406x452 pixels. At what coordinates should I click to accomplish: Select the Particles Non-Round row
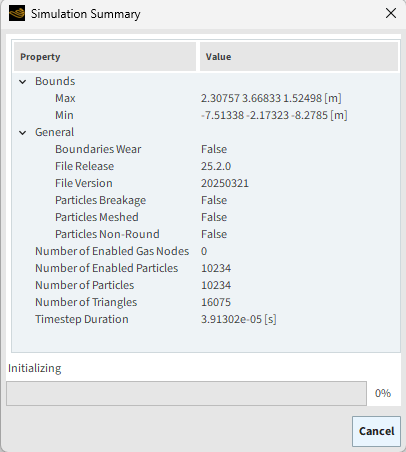tap(206, 234)
